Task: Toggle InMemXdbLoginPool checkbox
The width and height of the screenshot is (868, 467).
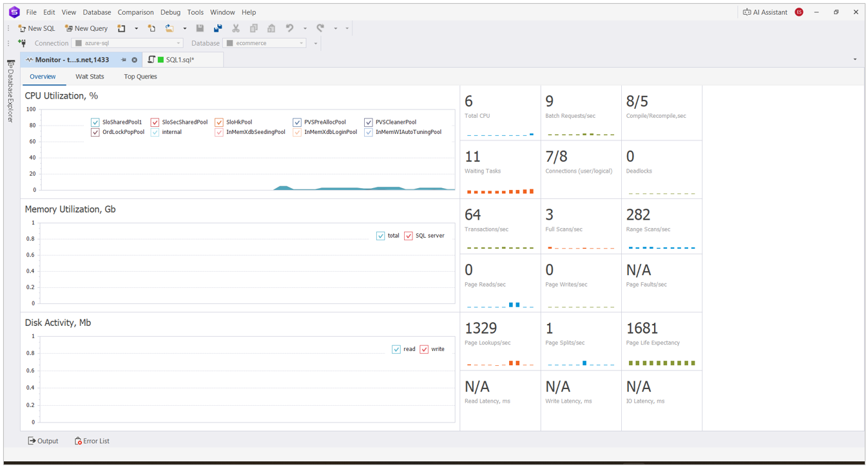Action: click(297, 132)
